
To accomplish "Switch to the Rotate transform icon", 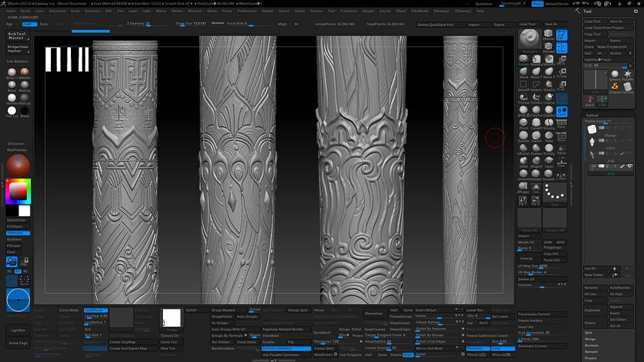I will (562, 73).
